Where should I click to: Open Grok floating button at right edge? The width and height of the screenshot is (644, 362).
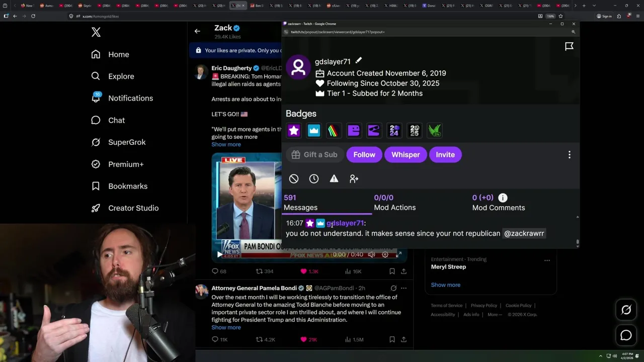click(x=626, y=310)
